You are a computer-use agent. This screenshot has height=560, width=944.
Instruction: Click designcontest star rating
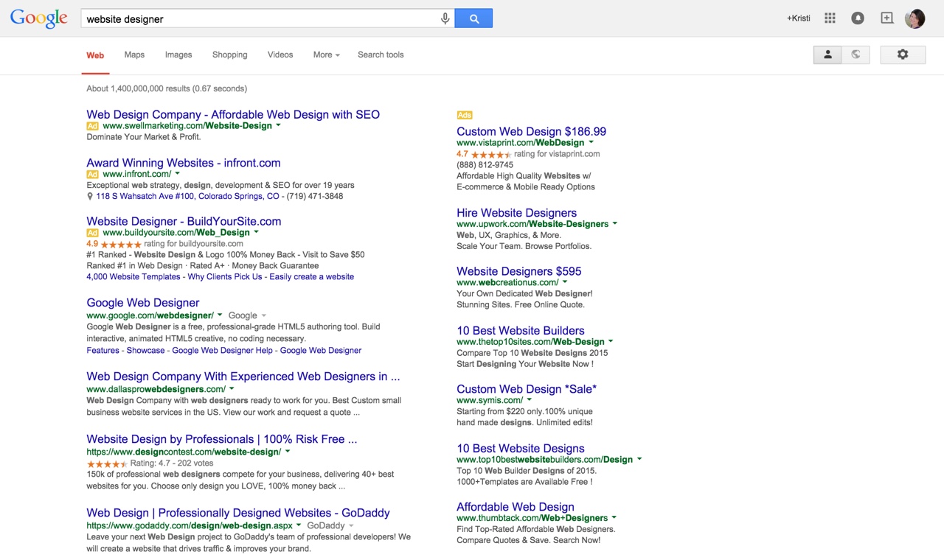(107, 464)
